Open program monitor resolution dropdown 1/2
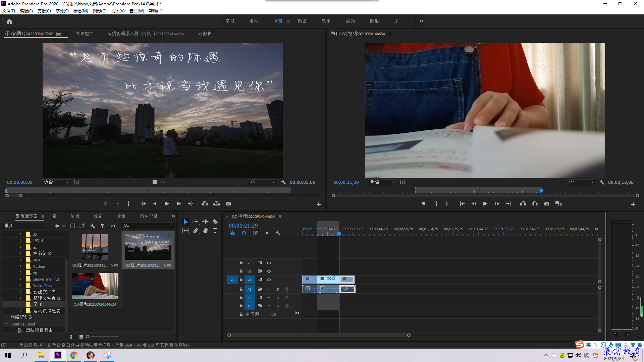This screenshot has height=362, width=644. pyautogui.click(x=581, y=182)
